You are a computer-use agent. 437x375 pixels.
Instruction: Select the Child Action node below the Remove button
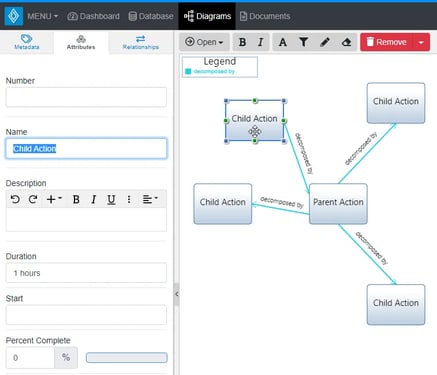(396, 103)
